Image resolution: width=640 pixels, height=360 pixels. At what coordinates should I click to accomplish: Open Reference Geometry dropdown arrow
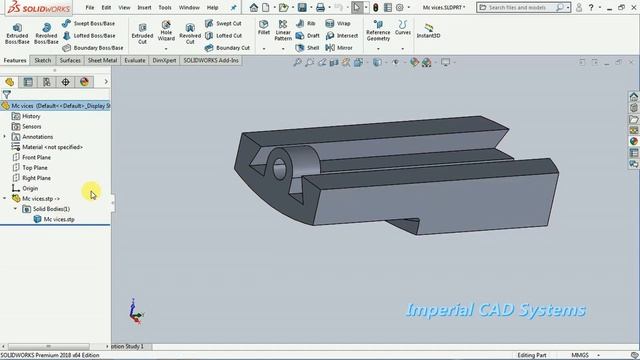click(x=378, y=49)
